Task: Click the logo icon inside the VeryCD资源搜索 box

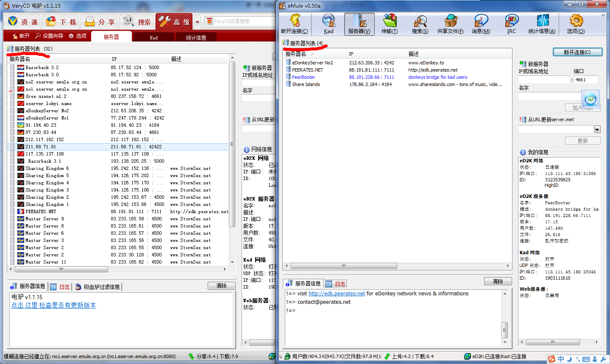Action: 209,21
